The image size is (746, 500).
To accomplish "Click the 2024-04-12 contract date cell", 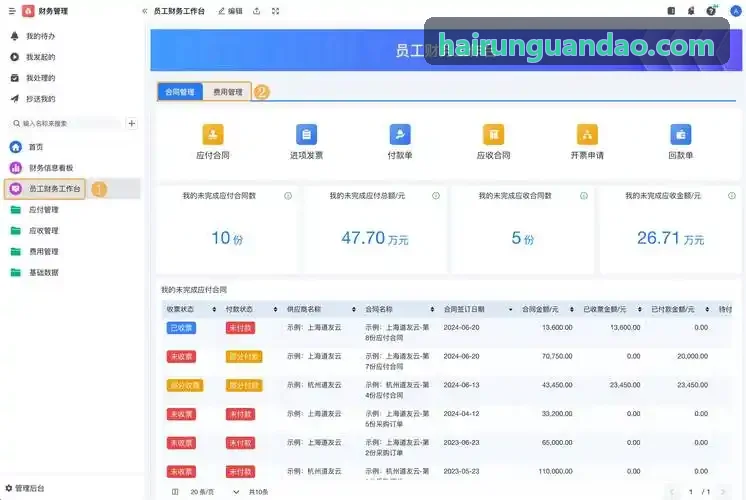I will click(x=461, y=414).
